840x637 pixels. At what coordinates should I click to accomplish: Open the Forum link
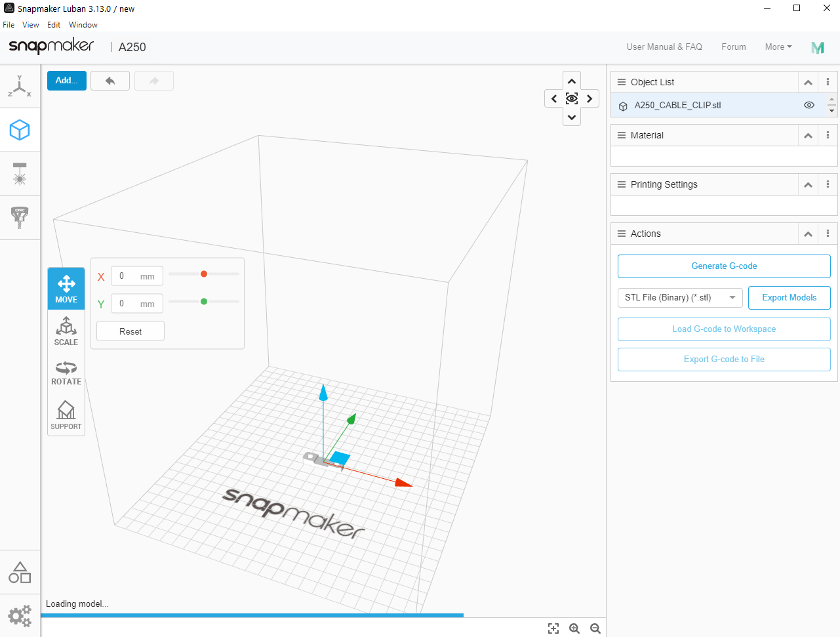click(x=733, y=47)
